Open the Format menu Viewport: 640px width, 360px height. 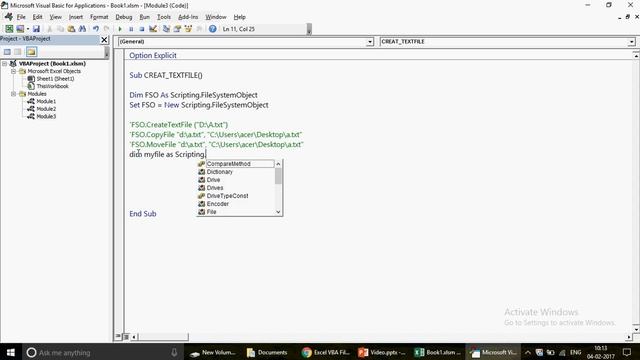point(99,17)
